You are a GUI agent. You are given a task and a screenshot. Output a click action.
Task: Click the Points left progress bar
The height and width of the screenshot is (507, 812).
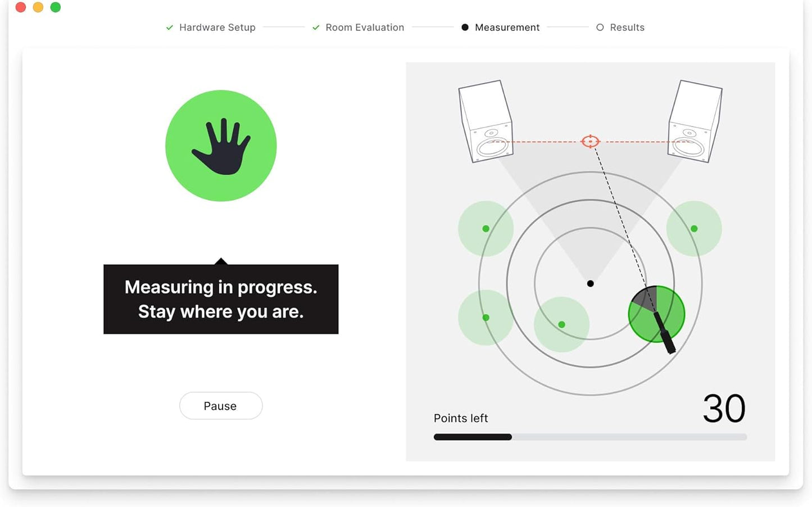[x=589, y=437]
